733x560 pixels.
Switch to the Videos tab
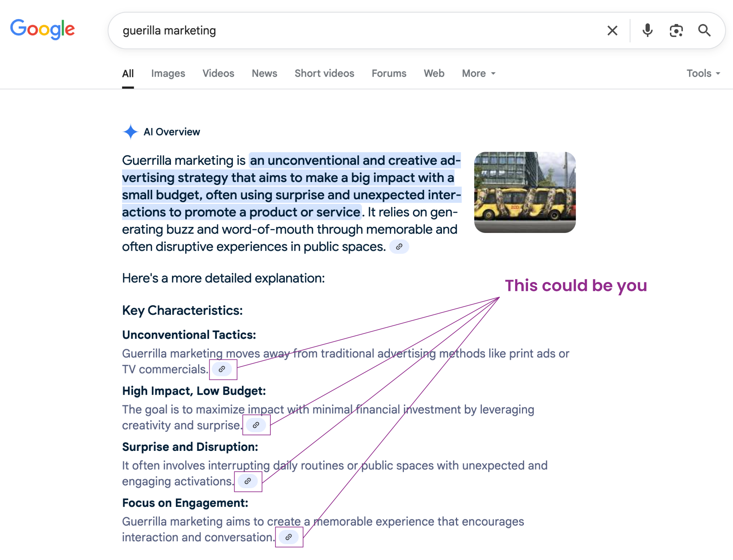click(x=218, y=73)
